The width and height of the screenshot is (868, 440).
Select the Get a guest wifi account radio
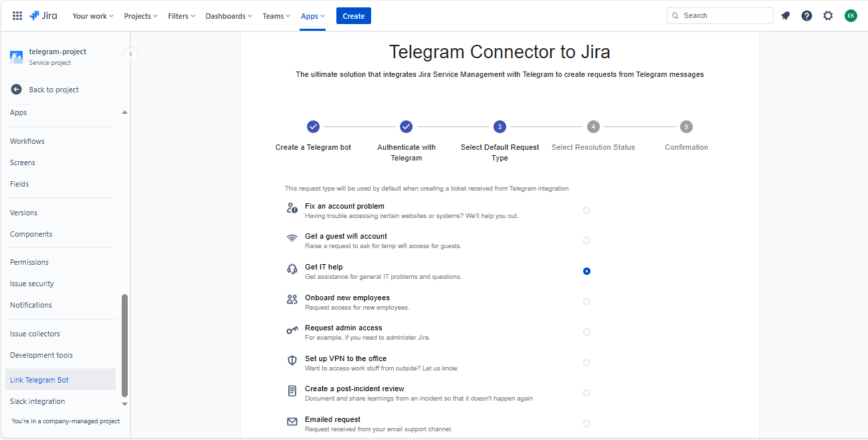coord(586,241)
